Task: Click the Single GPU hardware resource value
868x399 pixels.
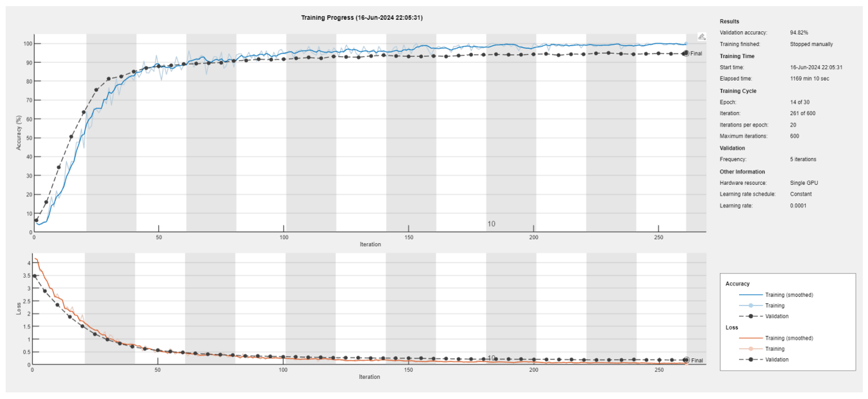Action: [x=804, y=183]
